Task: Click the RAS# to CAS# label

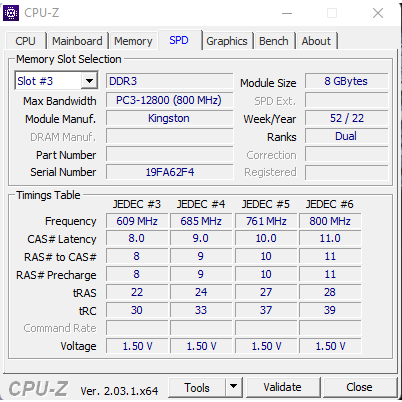Action: 60,257
